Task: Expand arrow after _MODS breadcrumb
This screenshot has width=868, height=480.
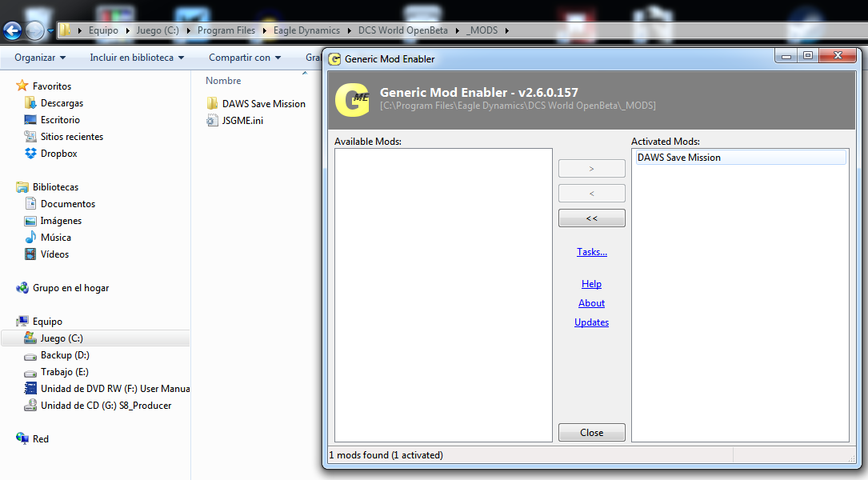Action: pos(506,30)
